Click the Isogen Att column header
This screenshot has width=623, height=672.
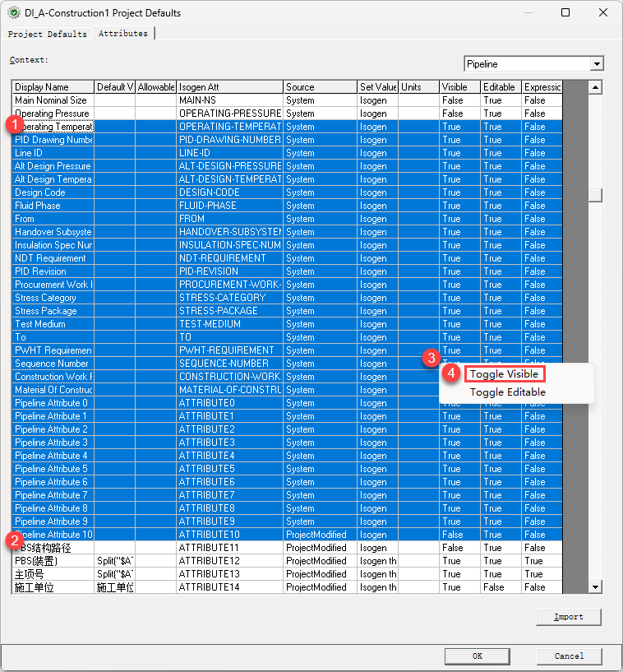(229, 87)
